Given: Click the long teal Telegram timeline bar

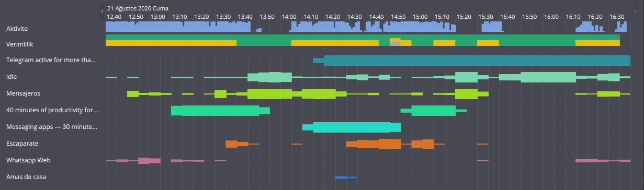Looking at the screenshot, I should (477, 61).
